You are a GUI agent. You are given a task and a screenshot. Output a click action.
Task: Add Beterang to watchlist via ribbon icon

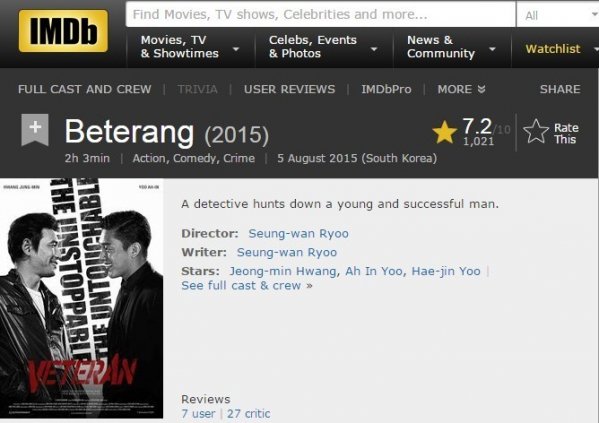pos(35,130)
